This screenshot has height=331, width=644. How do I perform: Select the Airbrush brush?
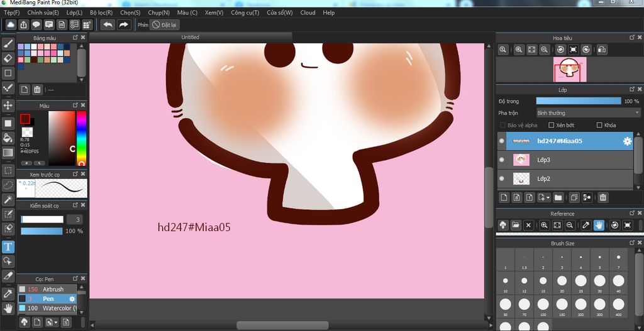point(47,289)
